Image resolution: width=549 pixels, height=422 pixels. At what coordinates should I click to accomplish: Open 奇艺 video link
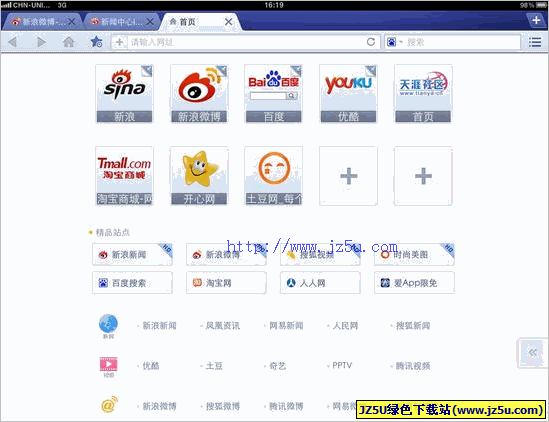pyautogui.click(x=278, y=366)
